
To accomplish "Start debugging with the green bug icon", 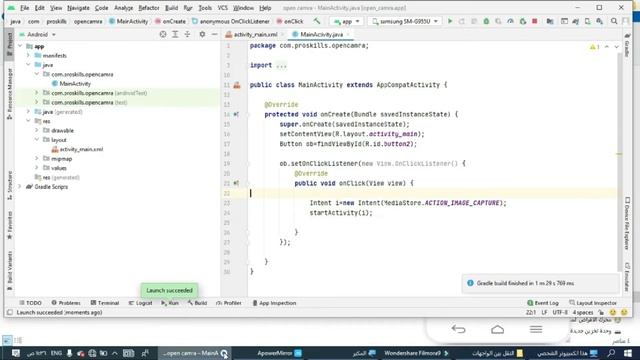I will tap(486, 21).
